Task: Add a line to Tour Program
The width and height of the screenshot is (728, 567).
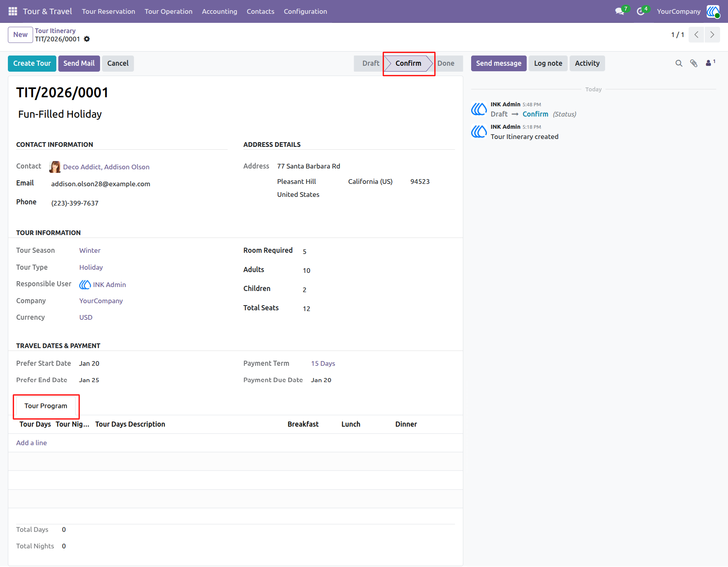Action: [32, 443]
